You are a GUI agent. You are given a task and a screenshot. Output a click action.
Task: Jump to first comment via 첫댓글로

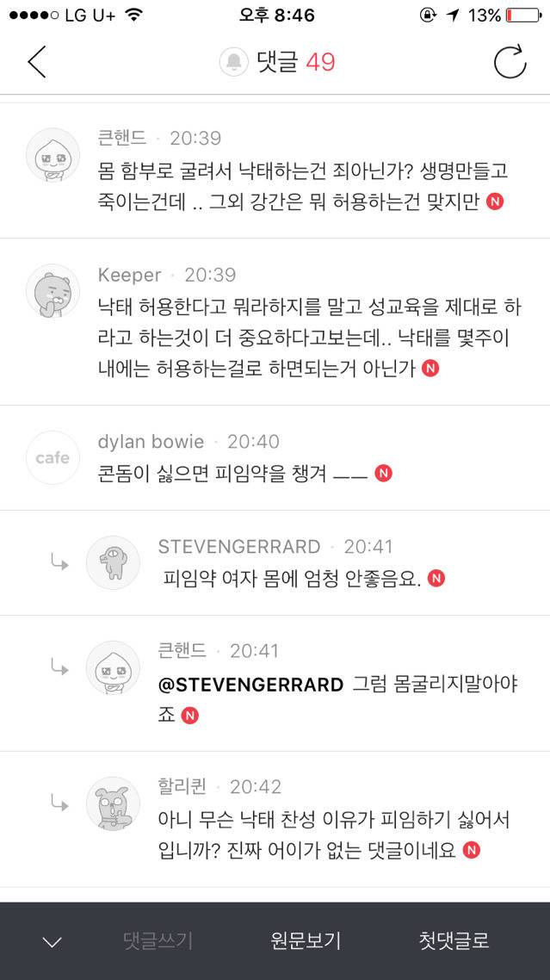point(454,941)
